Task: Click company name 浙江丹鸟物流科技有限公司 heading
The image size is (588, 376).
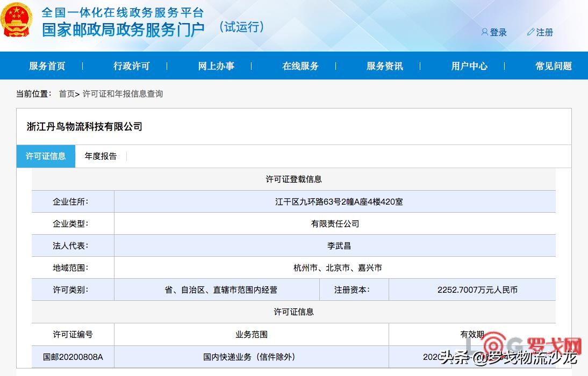Action: coord(84,127)
